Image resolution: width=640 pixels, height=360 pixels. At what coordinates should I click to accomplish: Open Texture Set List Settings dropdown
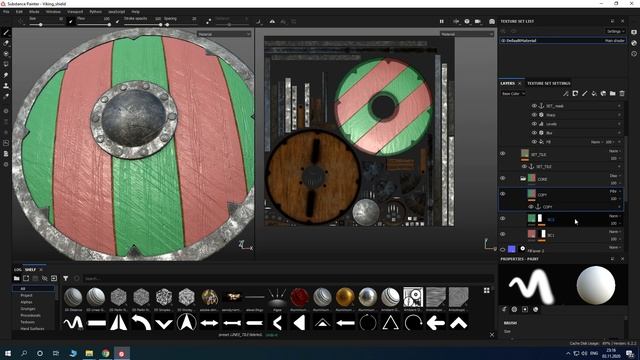click(x=615, y=31)
